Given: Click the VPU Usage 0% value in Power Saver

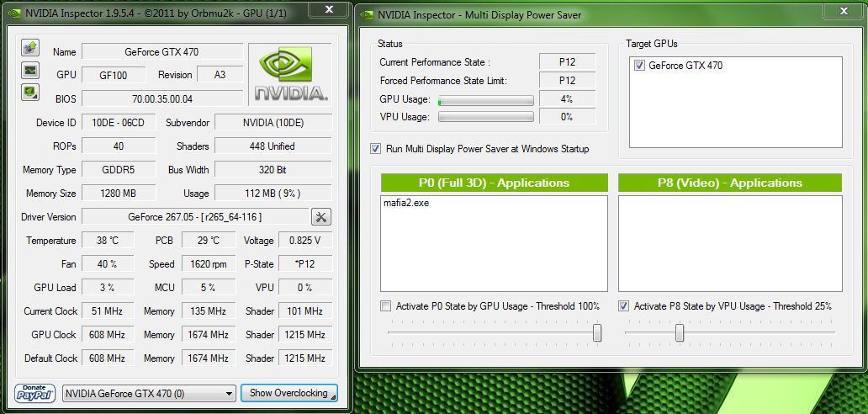Looking at the screenshot, I should [x=568, y=117].
